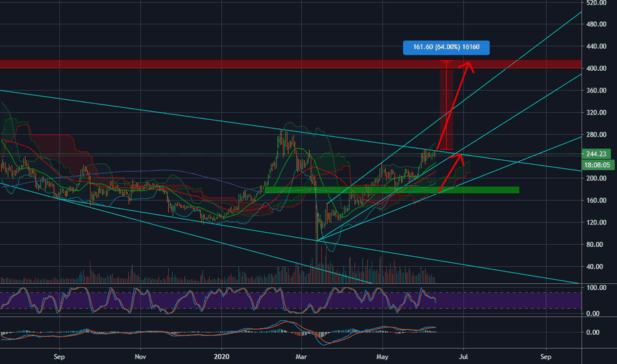617x364 pixels.
Task: Click the 440.00 price axis label
Action: [596, 46]
